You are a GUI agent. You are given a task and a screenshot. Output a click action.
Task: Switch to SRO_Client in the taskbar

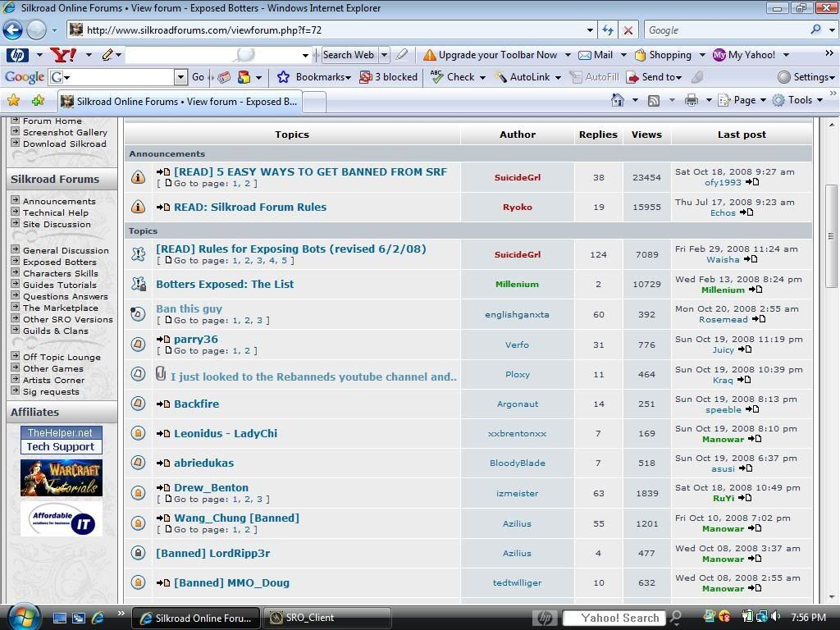(x=328, y=618)
